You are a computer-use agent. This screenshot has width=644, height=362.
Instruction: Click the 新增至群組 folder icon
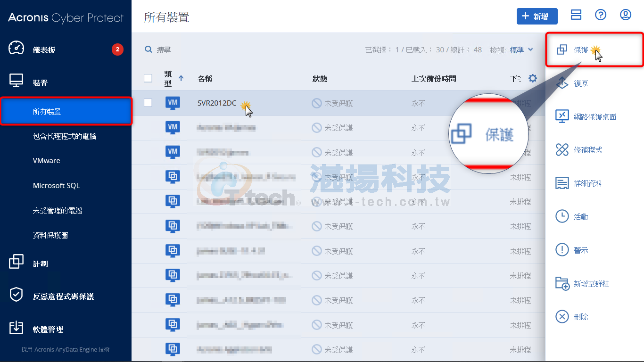tap(562, 283)
